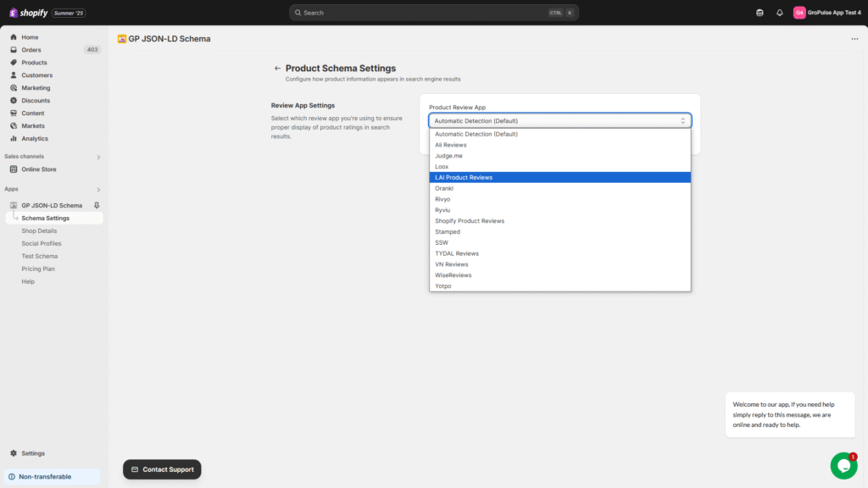Open Customers page
Viewport: 868px width, 488px height.
36,75
